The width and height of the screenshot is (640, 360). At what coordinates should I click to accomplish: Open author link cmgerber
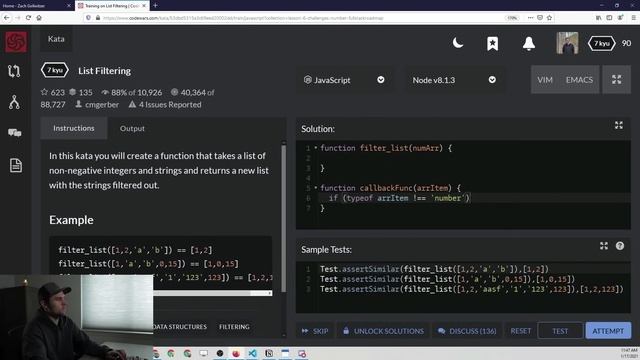pyautogui.click(x=102, y=104)
